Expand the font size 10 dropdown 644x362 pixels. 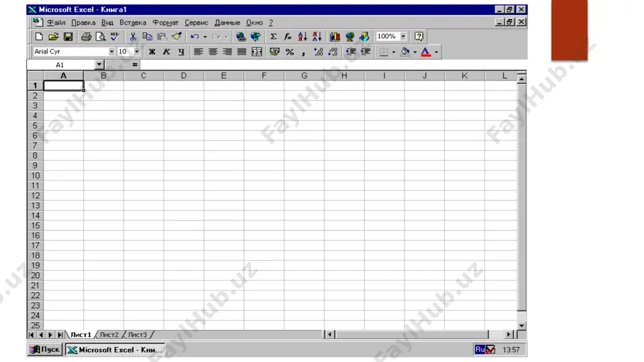pyautogui.click(x=137, y=52)
